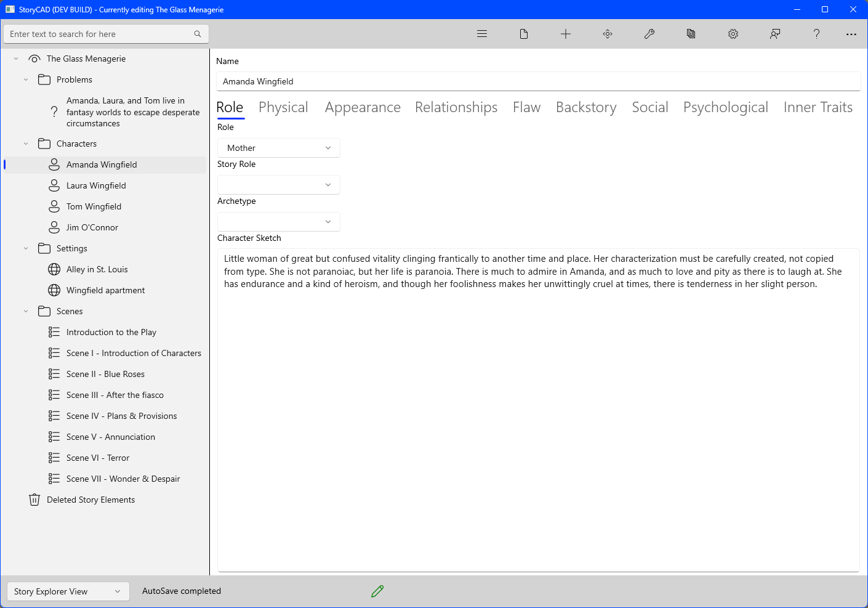The height and width of the screenshot is (608, 868).
Task: Select the Amanda, Laura, and Tom problem item
Action: click(x=133, y=111)
